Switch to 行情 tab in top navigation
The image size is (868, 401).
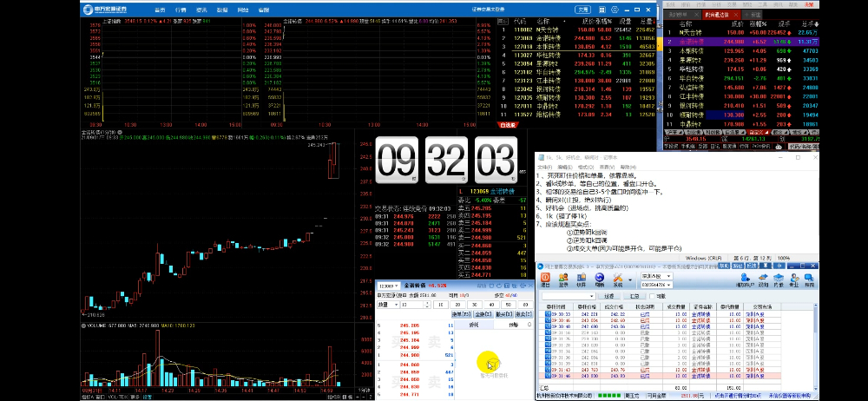pyautogui.click(x=181, y=10)
